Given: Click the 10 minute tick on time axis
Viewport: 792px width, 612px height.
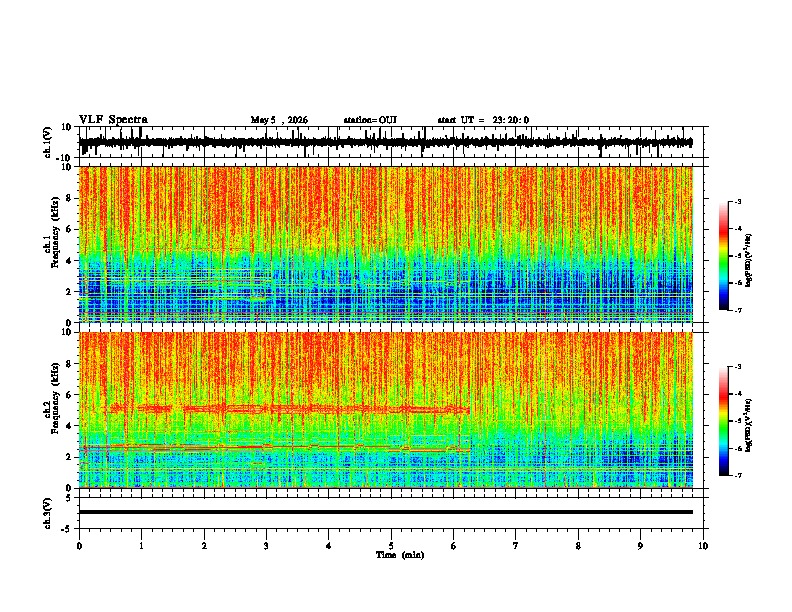Looking at the screenshot, I should point(703,546).
